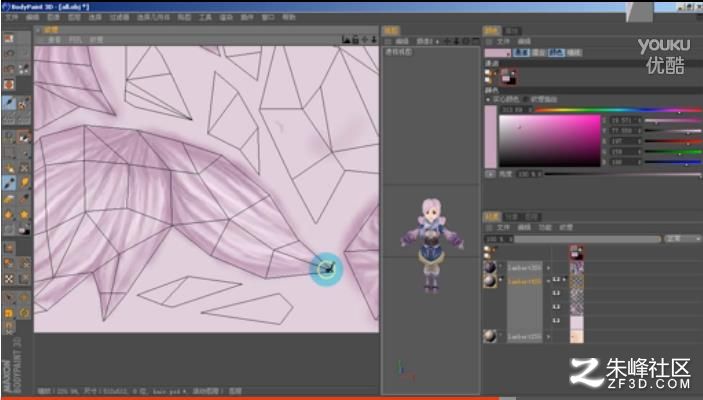Click the Paint Setup Wizard icon atop left toolbar
This screenshot has width=703, height=400.
9,38
